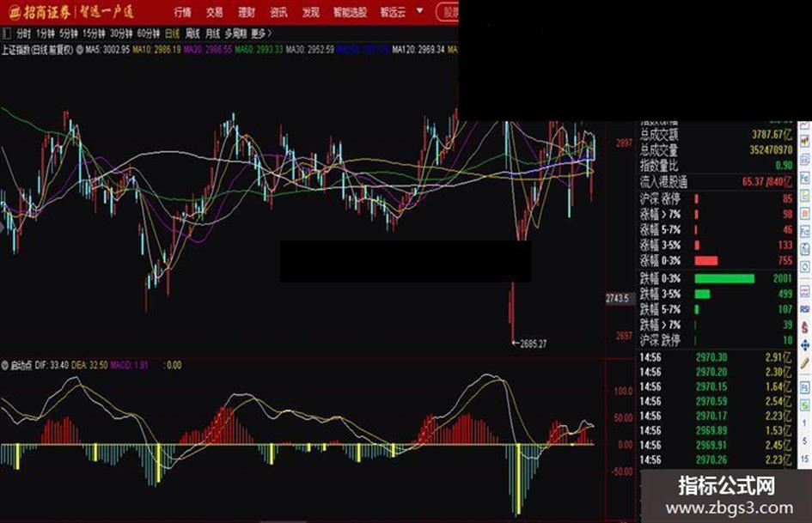The image size is (812, 523).
Task: Open the 交易 menu
Action: [215, 12]
